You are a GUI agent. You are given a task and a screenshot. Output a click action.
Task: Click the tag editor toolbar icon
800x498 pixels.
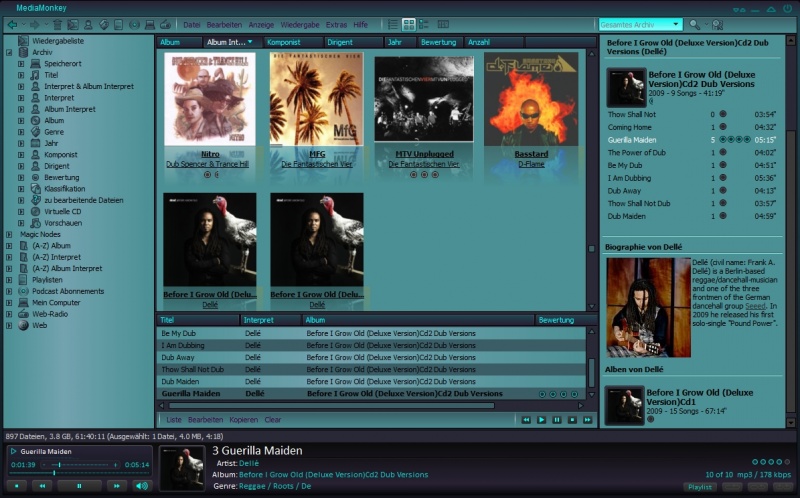(x=104, y=24)
